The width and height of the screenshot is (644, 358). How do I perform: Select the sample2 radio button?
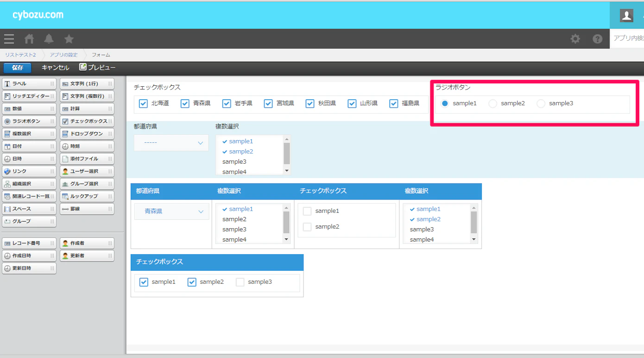[x=493, y=103]
